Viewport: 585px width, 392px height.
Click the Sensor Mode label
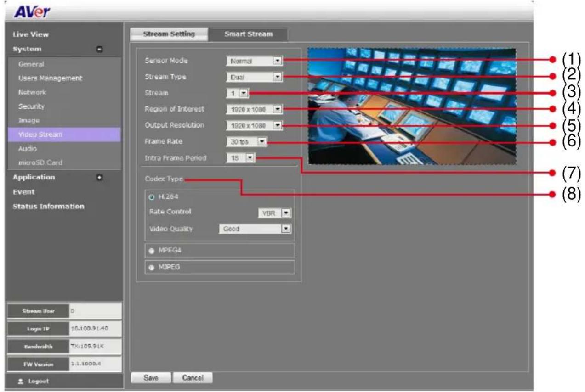[x=166, y=61]
